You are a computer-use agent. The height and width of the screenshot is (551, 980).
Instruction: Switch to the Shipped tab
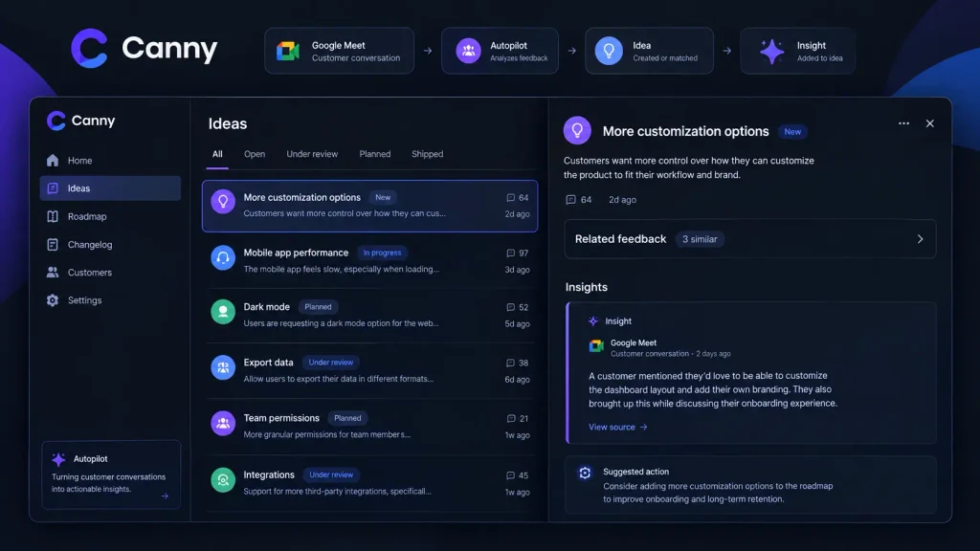coord(428,154)
